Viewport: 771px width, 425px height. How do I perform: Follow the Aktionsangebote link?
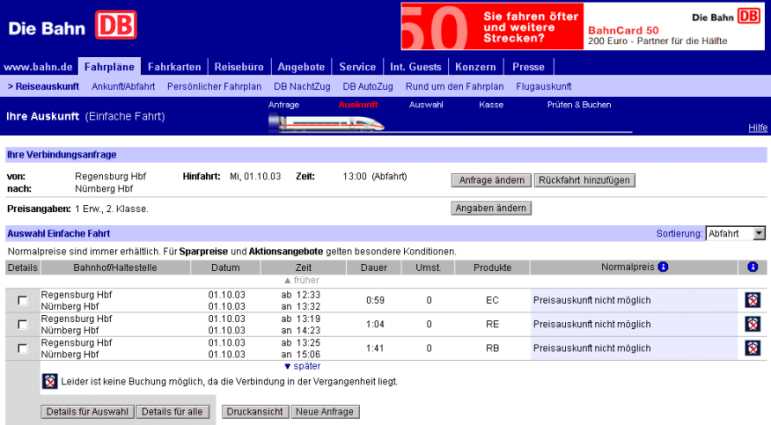click(x=286, y=252)
